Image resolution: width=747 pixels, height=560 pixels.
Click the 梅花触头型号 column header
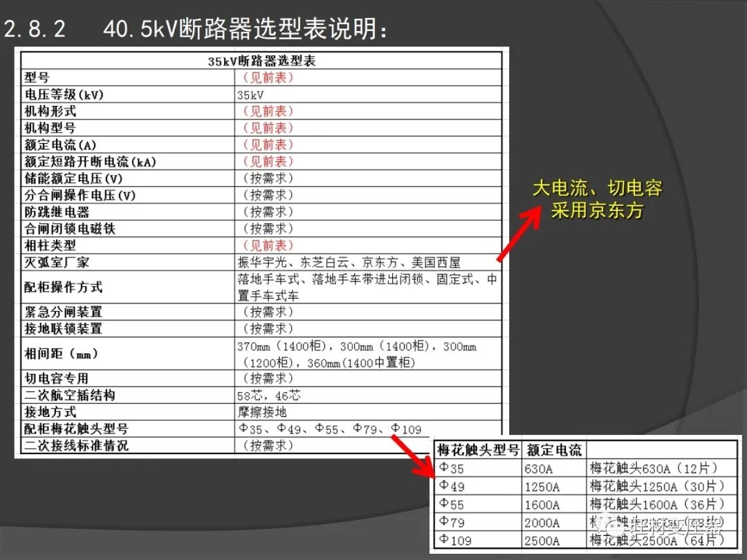pos(478,451)
